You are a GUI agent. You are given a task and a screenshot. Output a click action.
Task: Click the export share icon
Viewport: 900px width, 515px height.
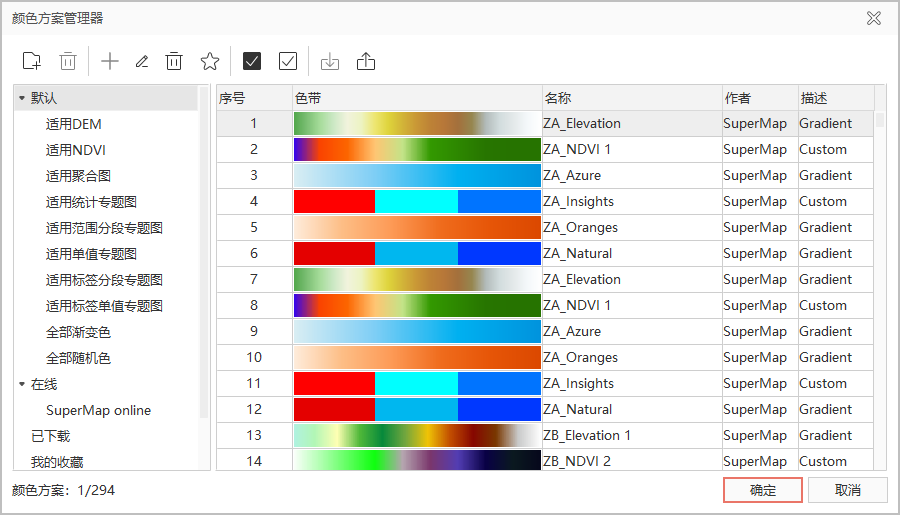(x=366, y=61)
